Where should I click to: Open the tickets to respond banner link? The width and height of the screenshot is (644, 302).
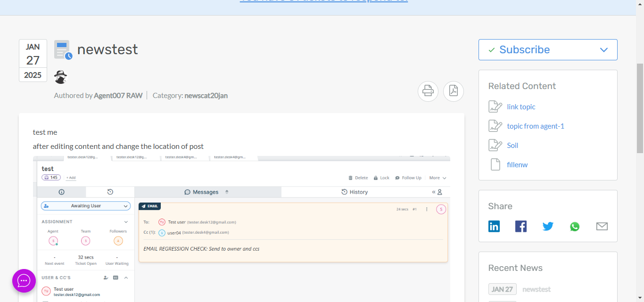(323, 1)
